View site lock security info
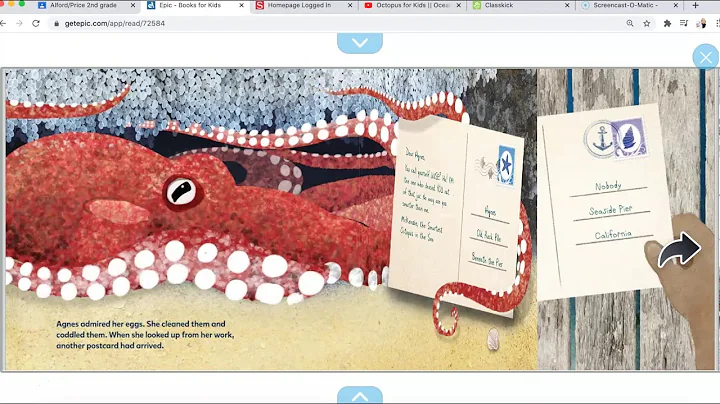The width and height of the screenshot is (720, 404). pyautogui.click(x=56, y=23)
